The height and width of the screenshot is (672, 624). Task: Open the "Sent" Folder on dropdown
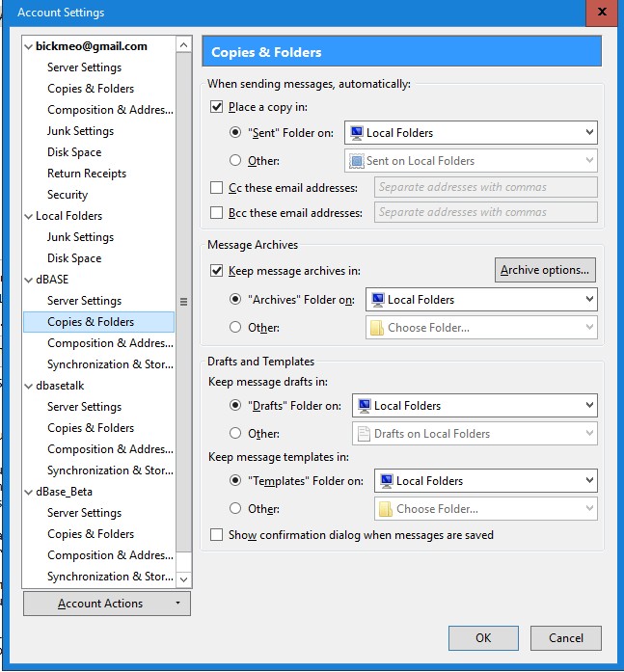471,133
